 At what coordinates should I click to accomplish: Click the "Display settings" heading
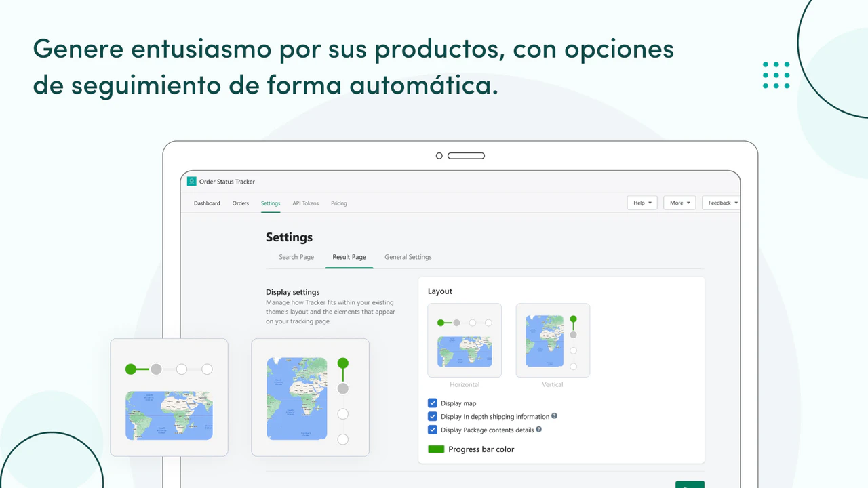[x=293, y=293]
